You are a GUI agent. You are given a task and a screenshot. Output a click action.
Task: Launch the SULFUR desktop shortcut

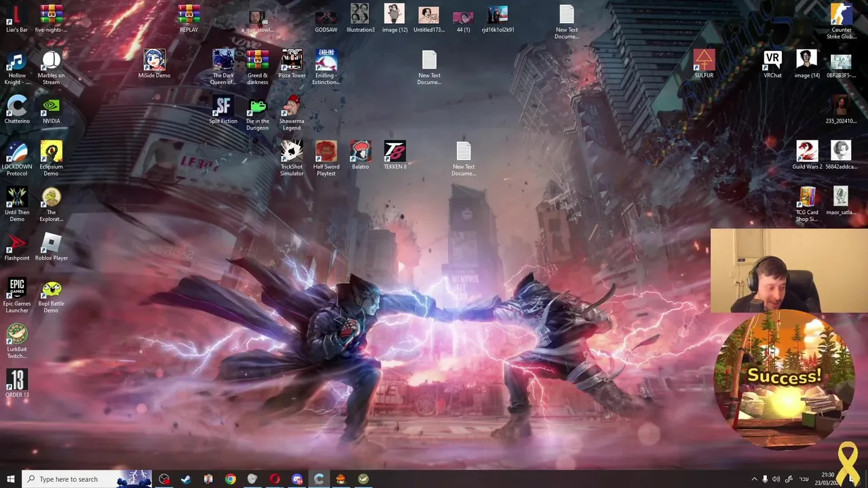click(704, 64)
